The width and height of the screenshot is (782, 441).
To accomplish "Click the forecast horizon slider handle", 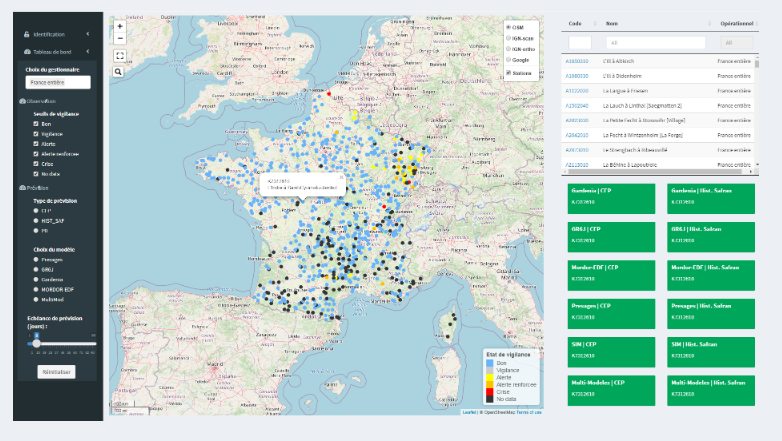I will pyautogui.click(x=36, y=343).
